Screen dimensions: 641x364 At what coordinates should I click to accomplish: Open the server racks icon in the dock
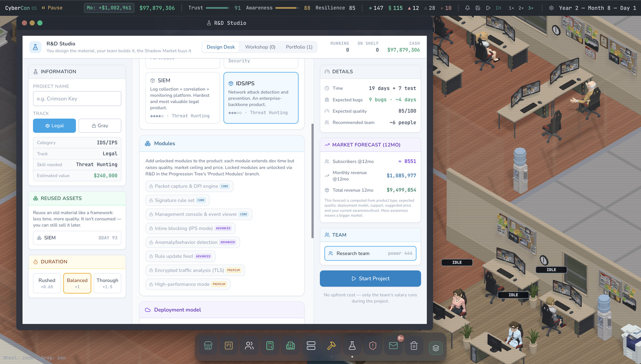[311, 346]
